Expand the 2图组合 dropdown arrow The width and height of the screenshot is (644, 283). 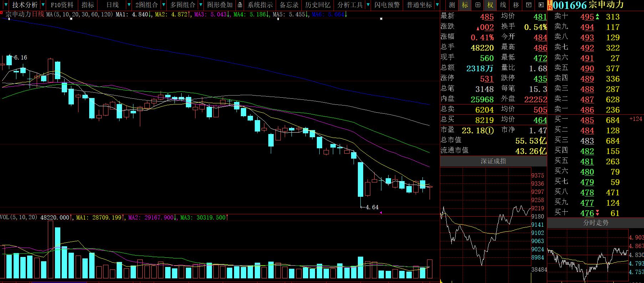163,5
